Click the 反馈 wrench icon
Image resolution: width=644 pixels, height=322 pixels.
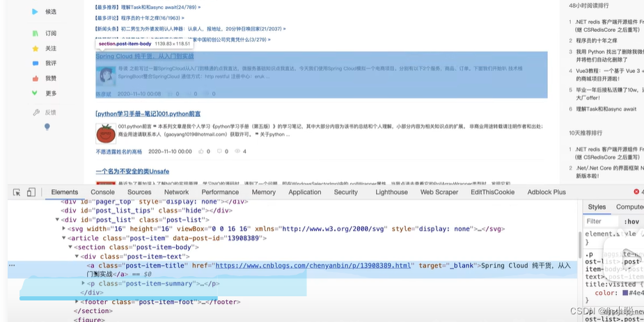coord(36,112)
